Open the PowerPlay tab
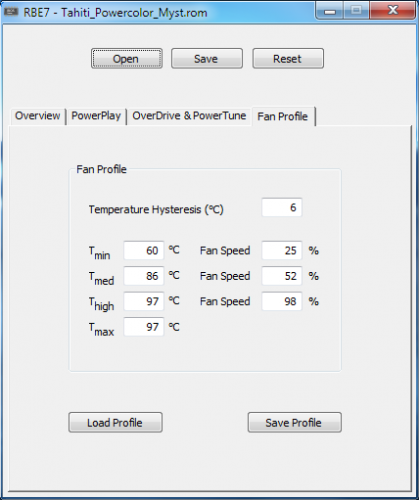The height and width of the screenshot is (500, 419). pyautogui.click(x=96, y=116)
